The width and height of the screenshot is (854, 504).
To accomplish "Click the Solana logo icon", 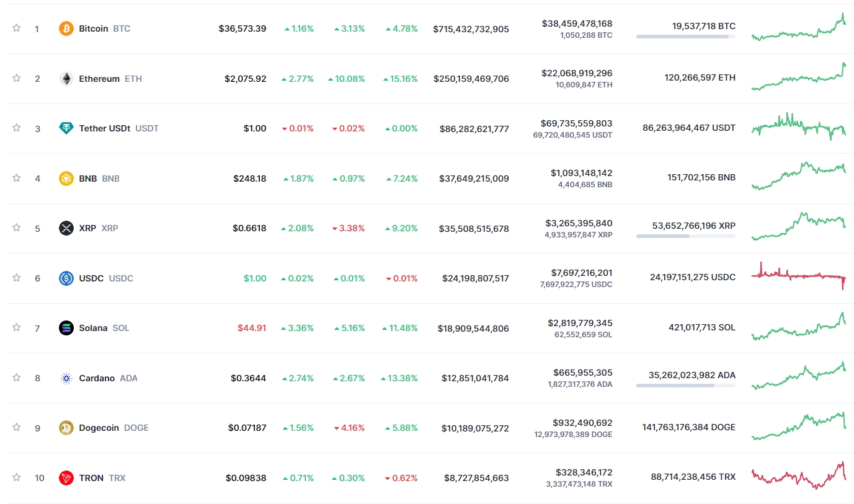I will [x=66, y=328].
